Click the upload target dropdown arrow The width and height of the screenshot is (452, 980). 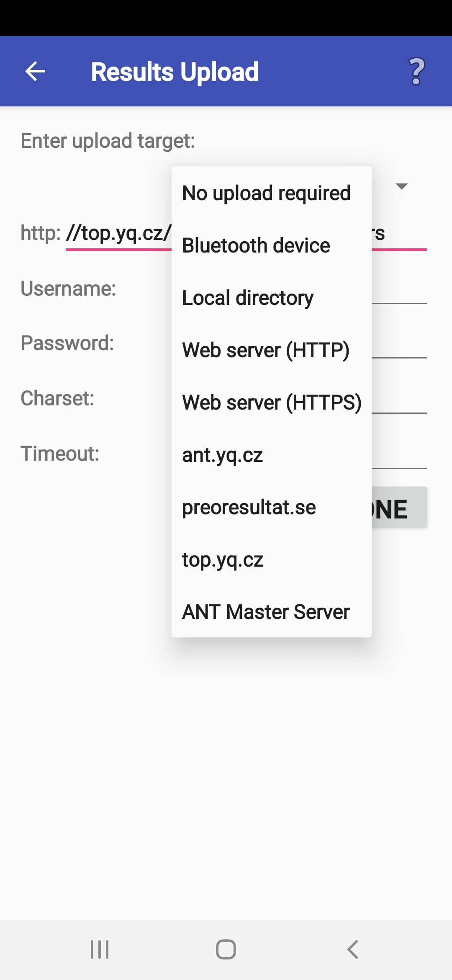pos(402,186)
